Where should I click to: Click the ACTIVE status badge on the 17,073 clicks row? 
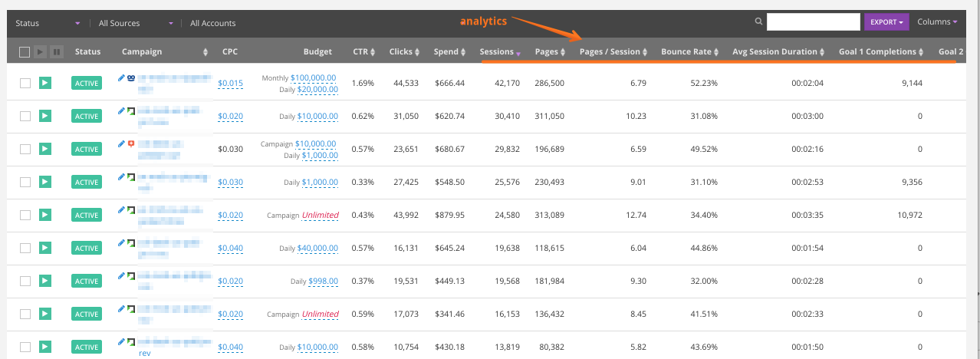[x=87, y=314]
